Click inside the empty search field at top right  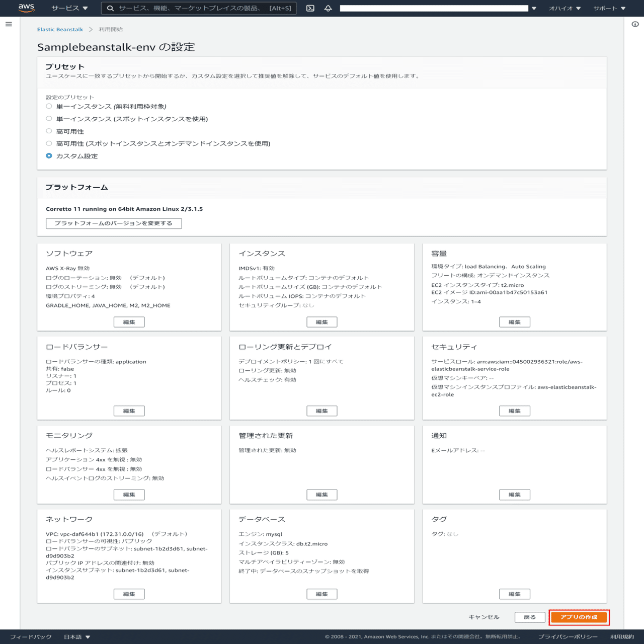(x=433, y=8)
